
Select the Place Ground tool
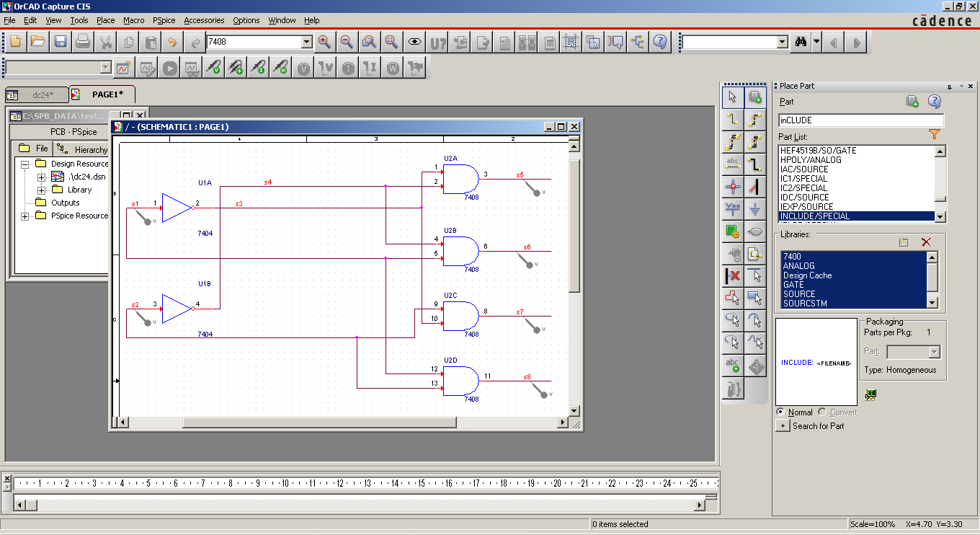pyautogui.click(x=755, y=209)
